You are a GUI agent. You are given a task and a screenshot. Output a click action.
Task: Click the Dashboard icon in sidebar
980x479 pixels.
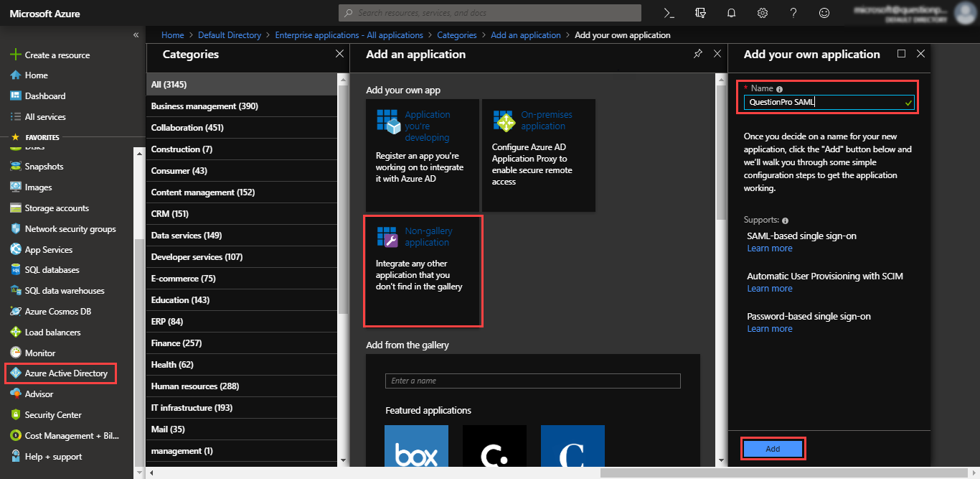(x=16, y=96)
